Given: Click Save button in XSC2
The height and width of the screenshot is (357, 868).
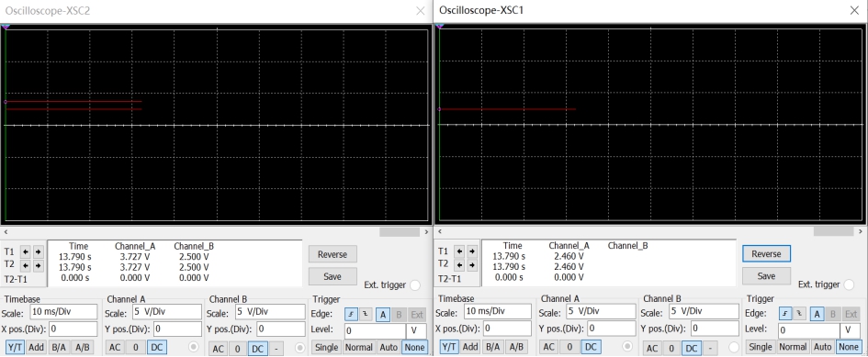Looking at the screenshot, I should click(x=333, y=276).
